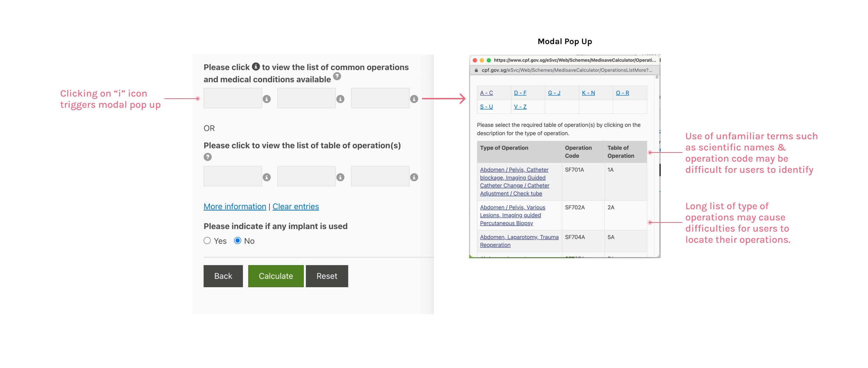Open 'Abdomen / Pelvis, Catheter blockage' operation link
This screenshot has height=368, width=868.
point(514,182)
